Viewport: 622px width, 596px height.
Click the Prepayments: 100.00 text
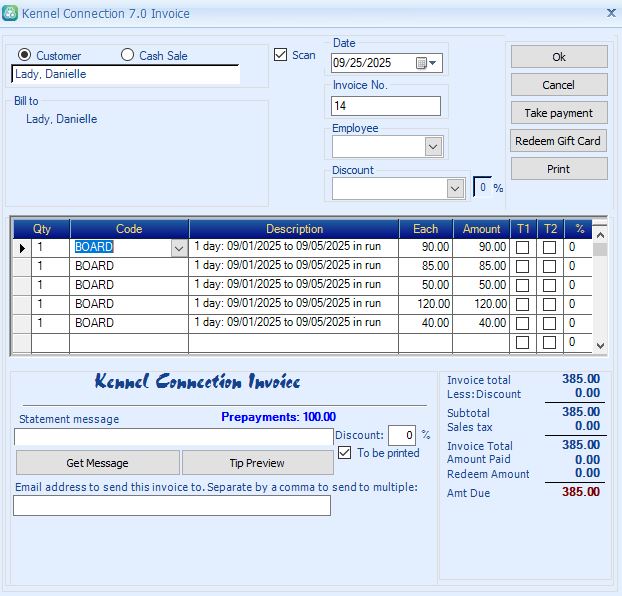(x=278, y=417)
